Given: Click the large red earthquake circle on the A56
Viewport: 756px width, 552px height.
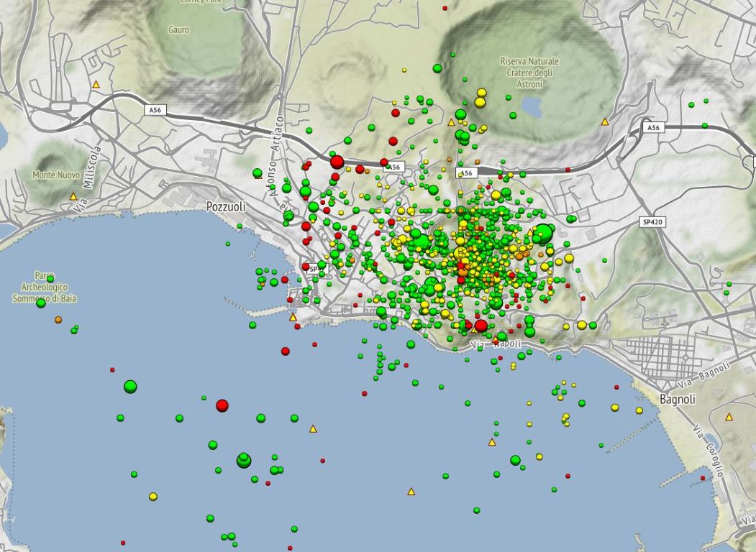Looking at the screenshot, I should (337, 162).
